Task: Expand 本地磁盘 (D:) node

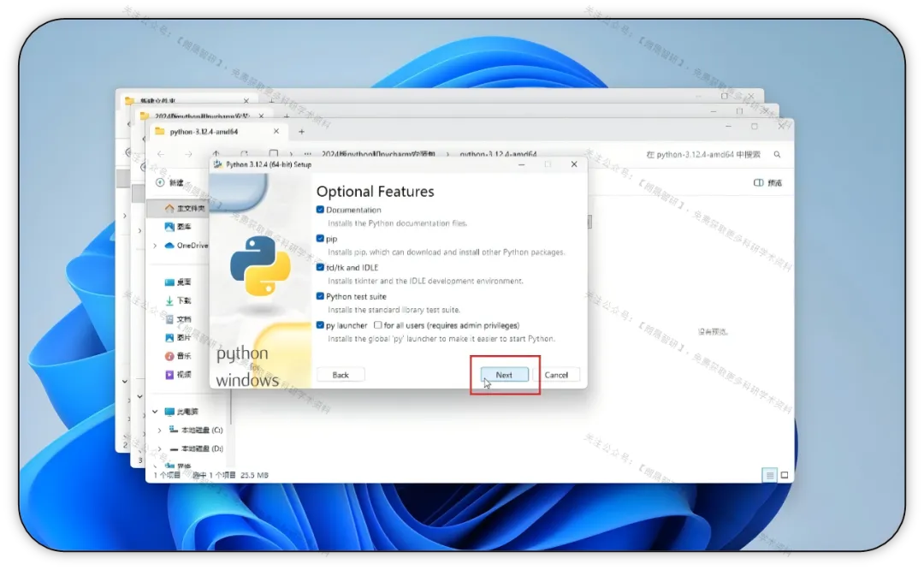Action: [159, 448]
